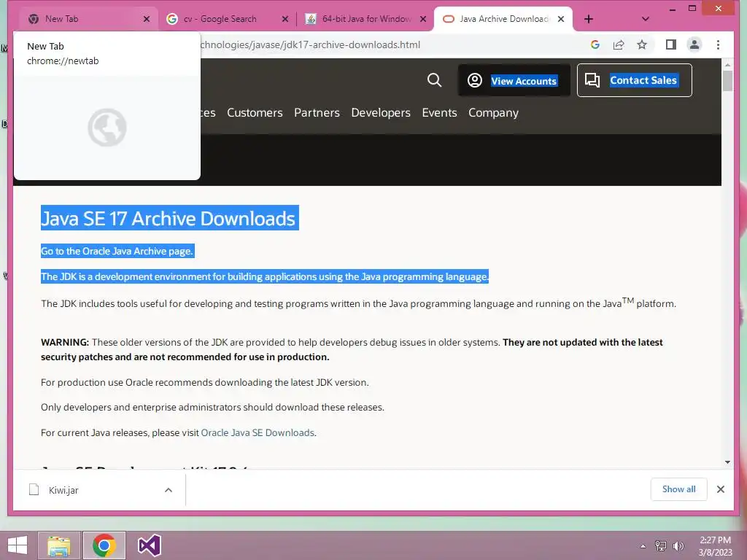Open the Partners navigation menu
This screenshot has width=747, height=560.
pos(317,113)
